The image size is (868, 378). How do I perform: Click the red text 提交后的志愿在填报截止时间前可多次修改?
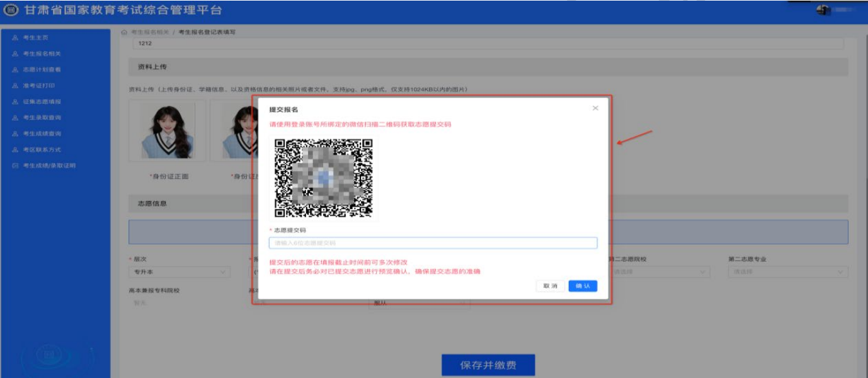(x=338, y=262)
